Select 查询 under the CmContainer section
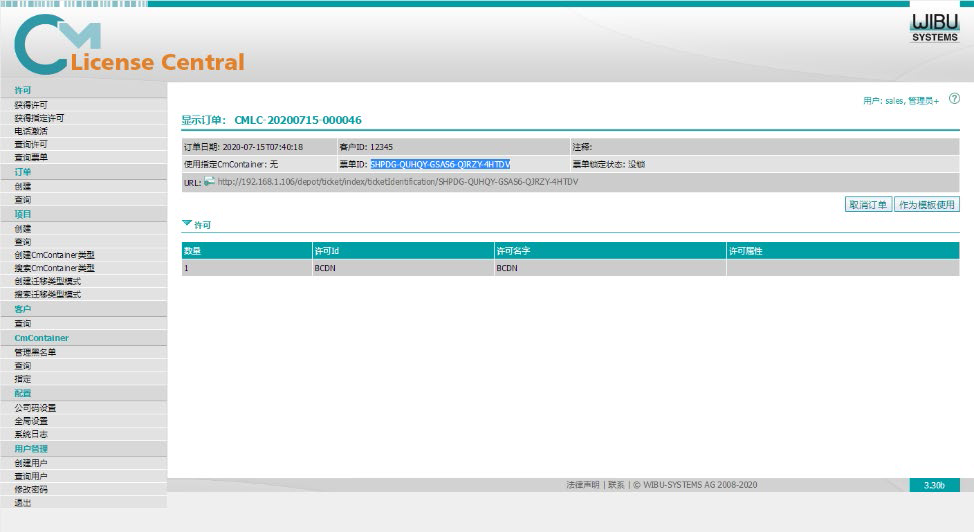This screenshot has height=532, width=974. (x=23, y=365)
